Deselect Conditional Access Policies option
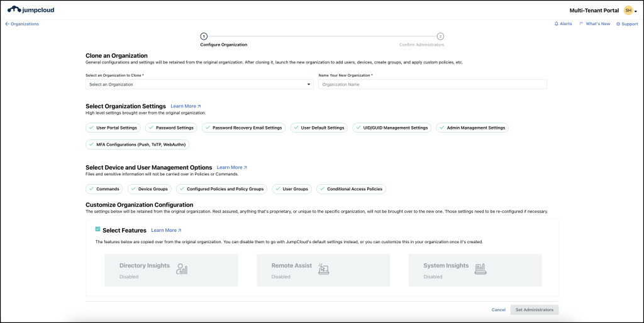Screen dimensions: 644x323 tap(351, 189)
